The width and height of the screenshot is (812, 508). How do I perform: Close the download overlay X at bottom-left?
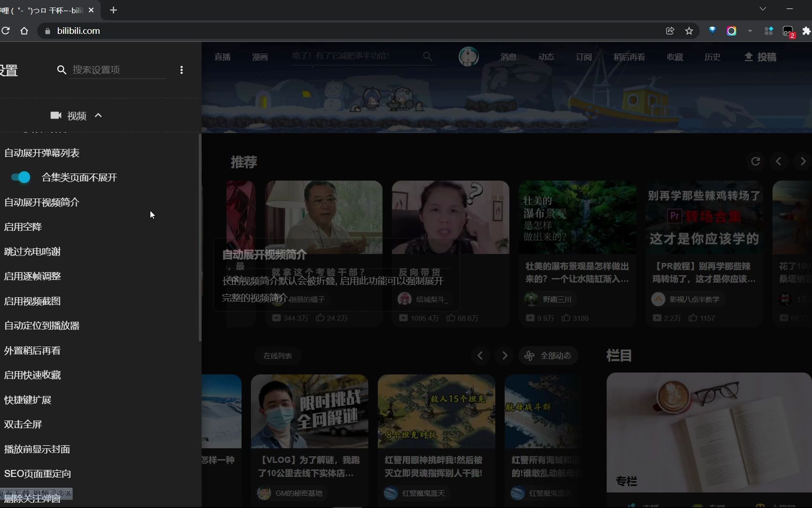[x=69, y=492]
